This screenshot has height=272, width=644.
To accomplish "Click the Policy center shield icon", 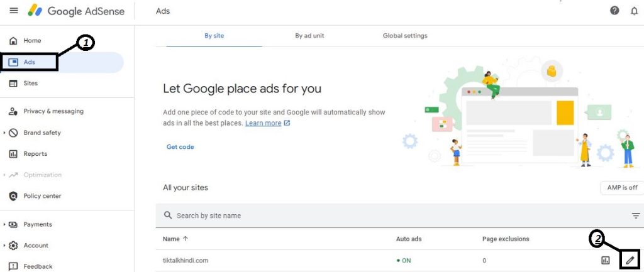I will pos(13,196).
